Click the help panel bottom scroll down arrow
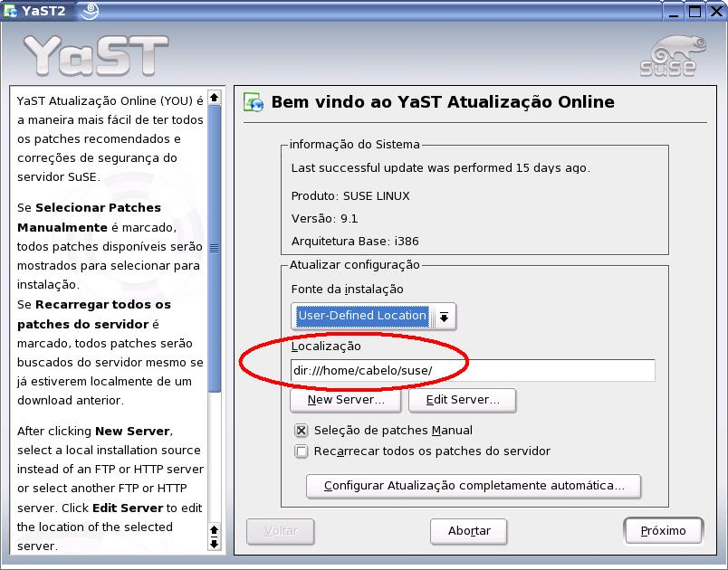 (x=214, y=544)
